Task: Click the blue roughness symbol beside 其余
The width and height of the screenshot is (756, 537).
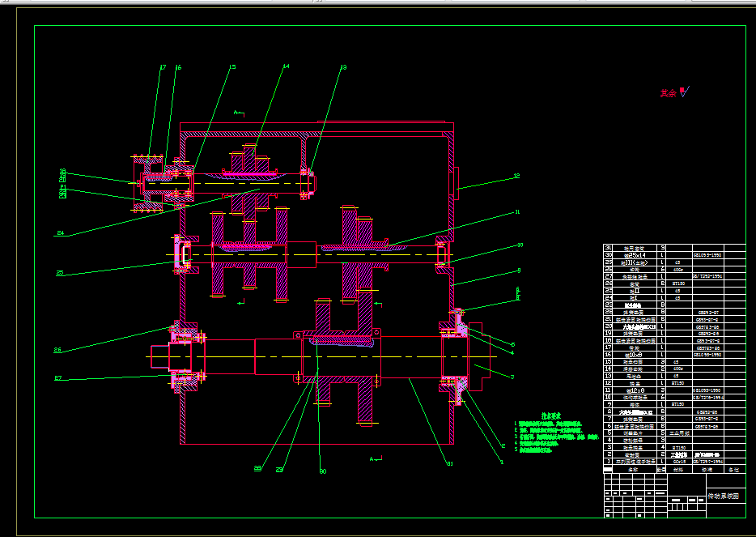Action: click(x=685, y=92)
